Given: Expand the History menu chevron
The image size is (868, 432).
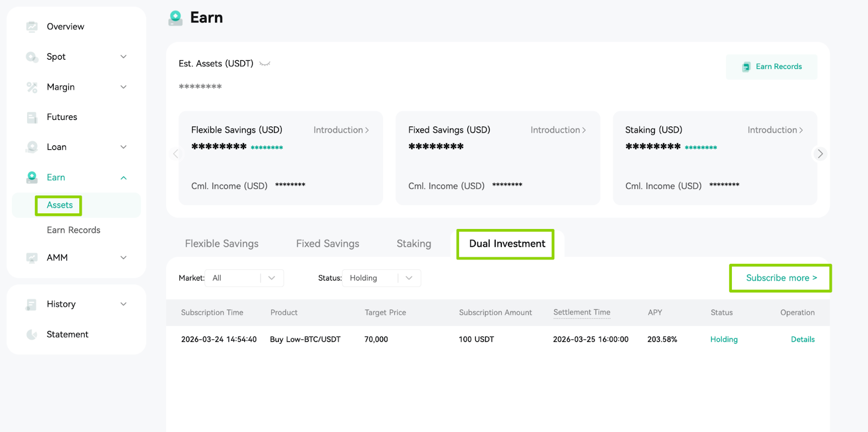Looking at the screenshot, I should [124, 304].
